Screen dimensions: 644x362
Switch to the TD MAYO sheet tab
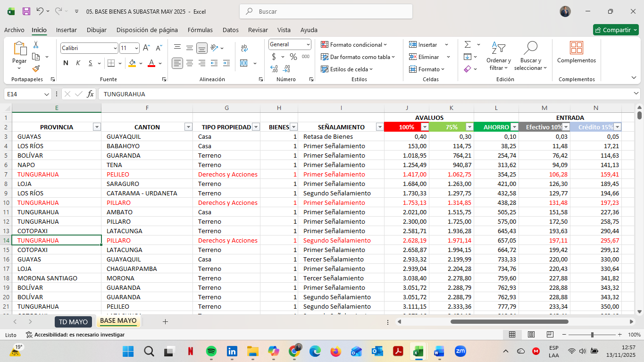73,322
